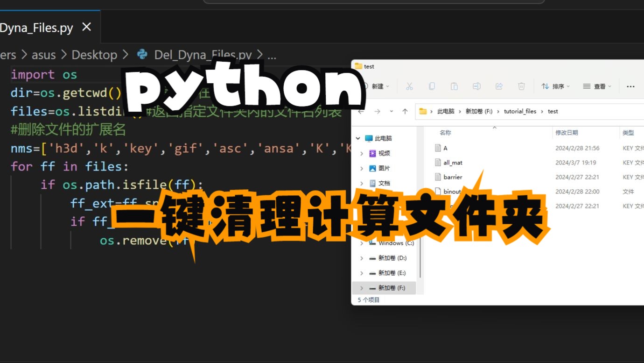Collapse the 此电脑 node in navigation pane
This screenshot has width=644, height=363.
358,138
